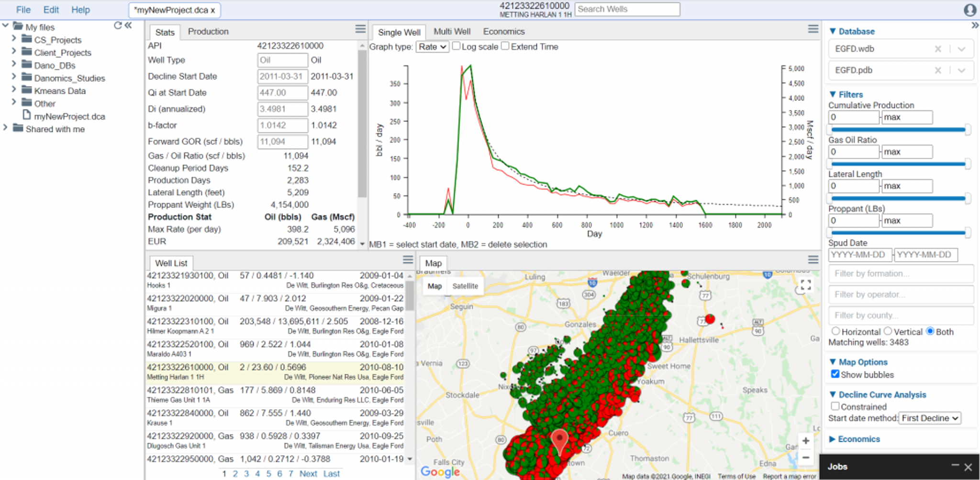980x480 pixels.
Task: Open the user account icon
Action: tap(970, 10)
